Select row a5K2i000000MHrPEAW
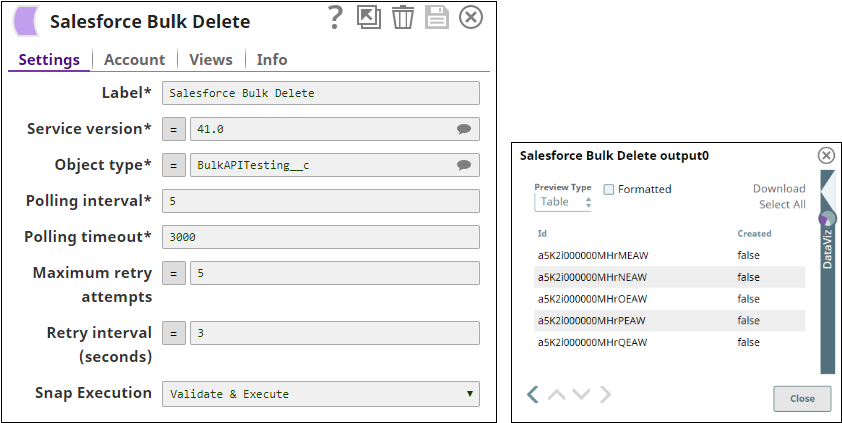This screenshot has width=842, height=423. pos(670,320)
